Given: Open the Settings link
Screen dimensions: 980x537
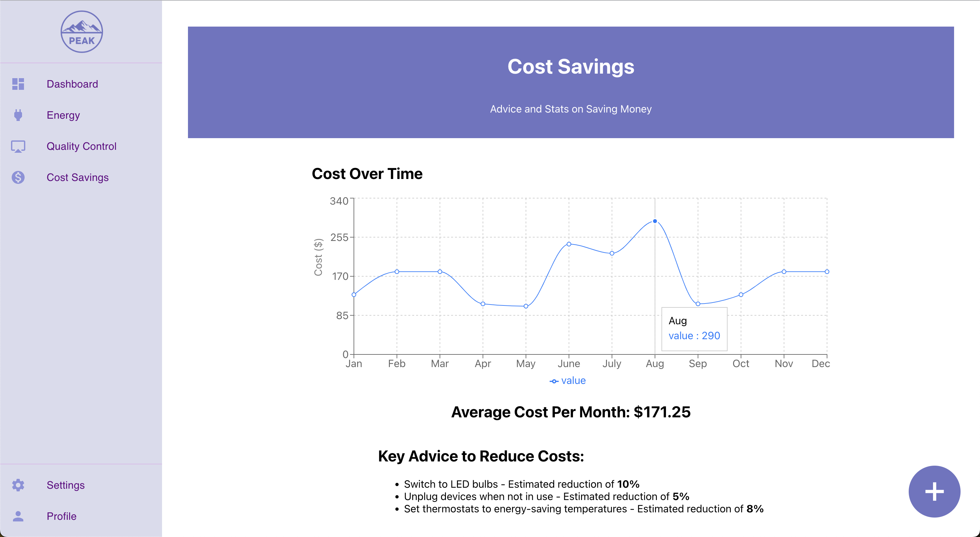Looking at the screenshot, I should coord(65,485).
